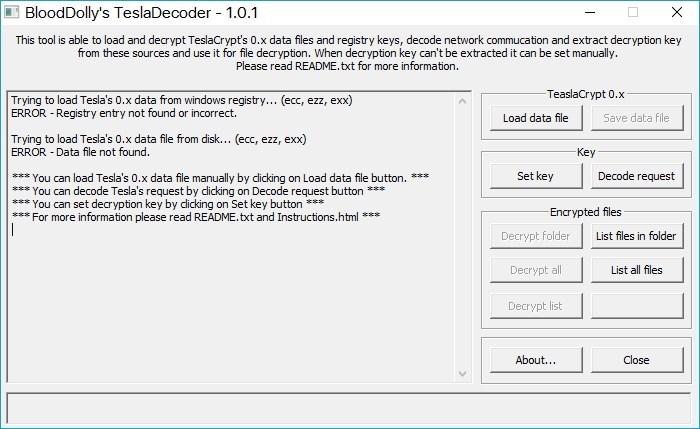Viewport: 700px width, 429px height.
Task: Click the line mentioning Load data file button
Action: tap(221, 178)
